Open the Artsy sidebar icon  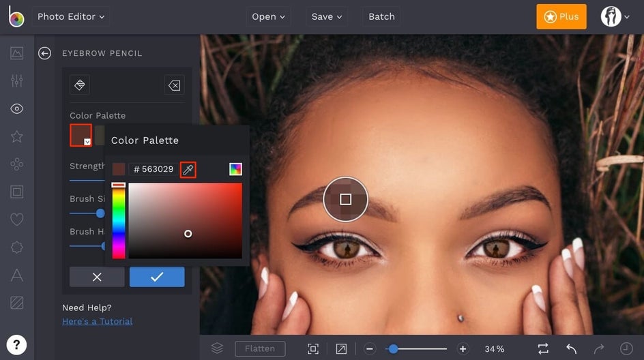tap(17, 164)
